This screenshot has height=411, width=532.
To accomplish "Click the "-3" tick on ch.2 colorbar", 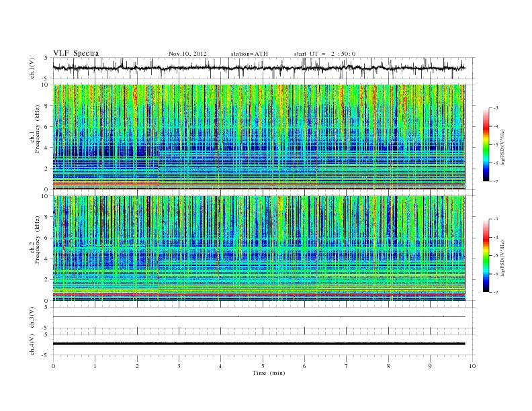I will point(496,219).
